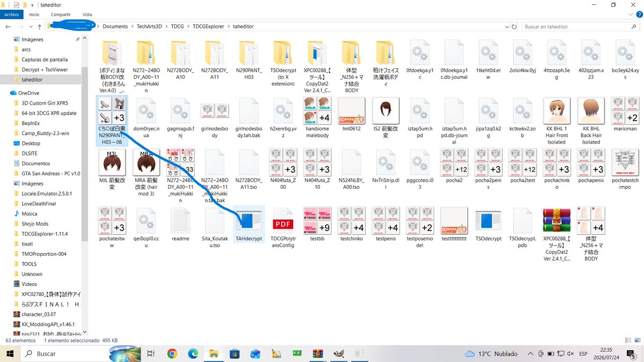Select the pggcoteo.i03 file
Screen dimensions: 644x362
pos(420,169)
